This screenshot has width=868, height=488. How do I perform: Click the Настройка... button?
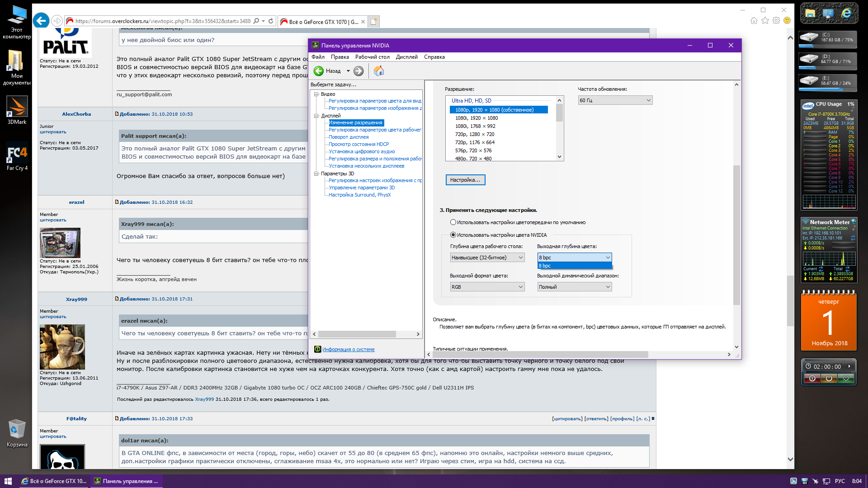465,180
